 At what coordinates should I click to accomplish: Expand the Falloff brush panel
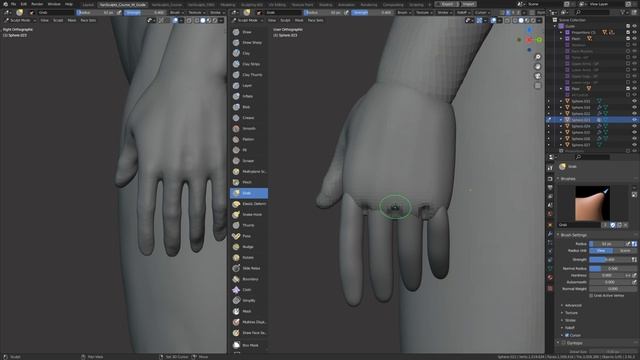pyautogui.click(x=569, y=328)
